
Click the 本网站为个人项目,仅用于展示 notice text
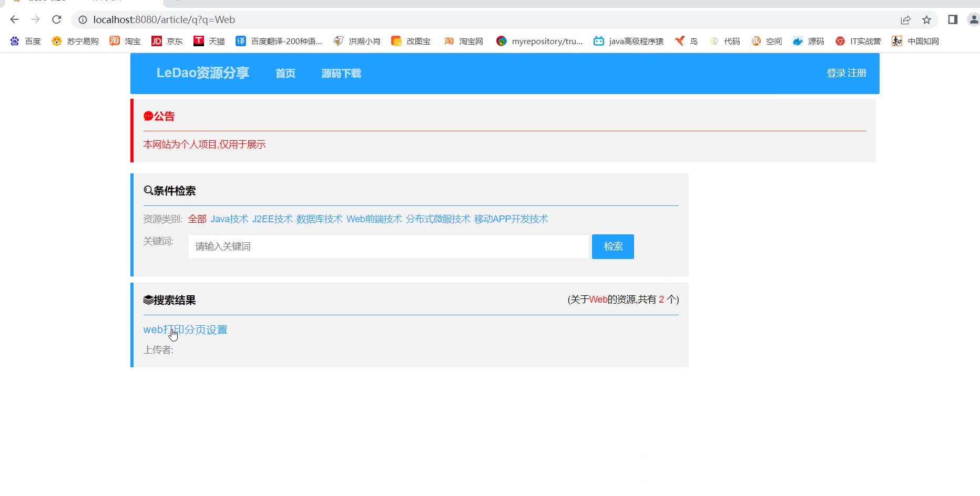(205, 144)
